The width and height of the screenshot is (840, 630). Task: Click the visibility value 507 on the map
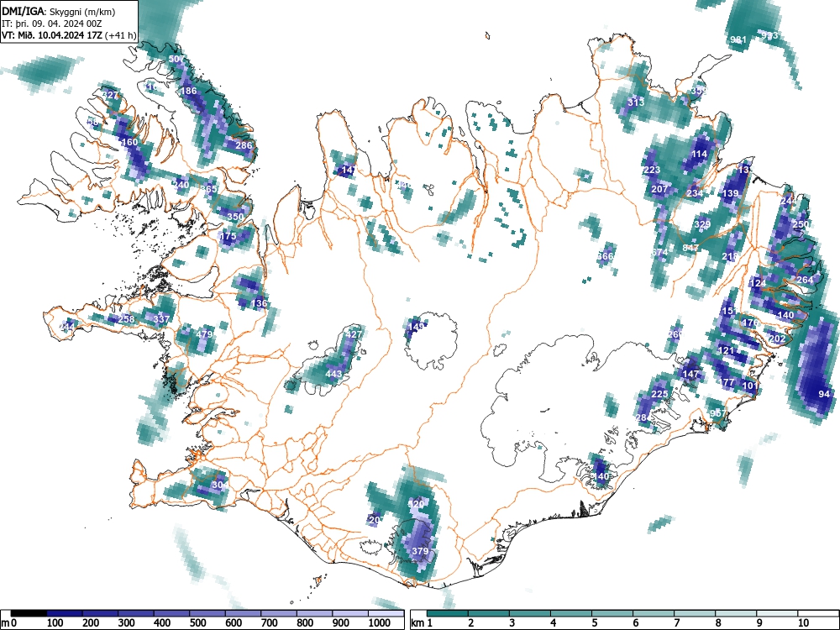pos(176,59)
